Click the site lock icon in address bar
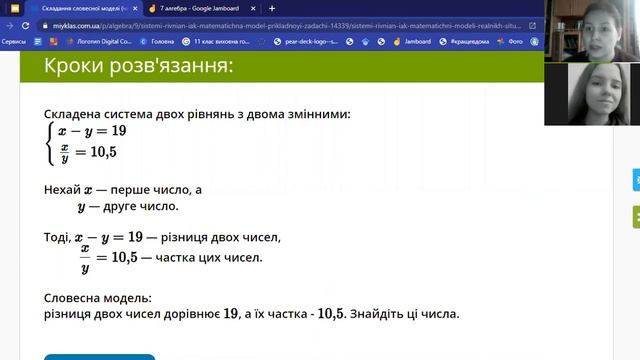The width and height of the screenshot is (640, 360). point(45,26)
